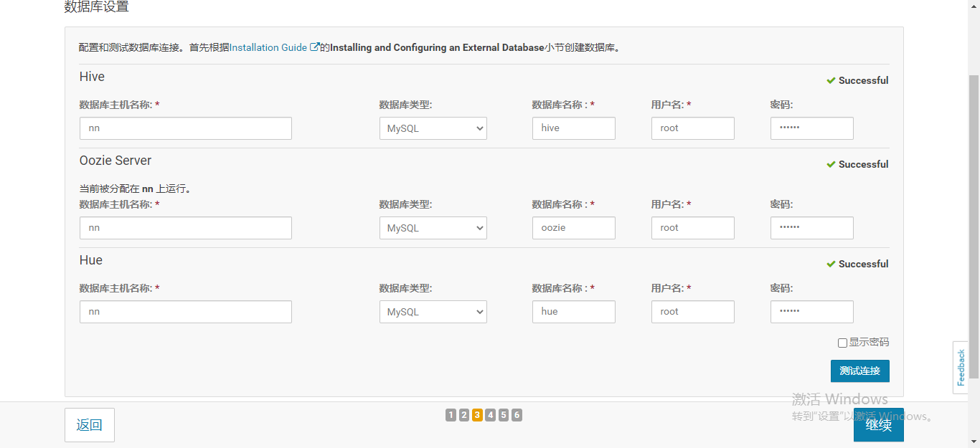Click the Oozie Server section heading
Image resolution: width=980 pixels, height=448 pixels.
116,161
